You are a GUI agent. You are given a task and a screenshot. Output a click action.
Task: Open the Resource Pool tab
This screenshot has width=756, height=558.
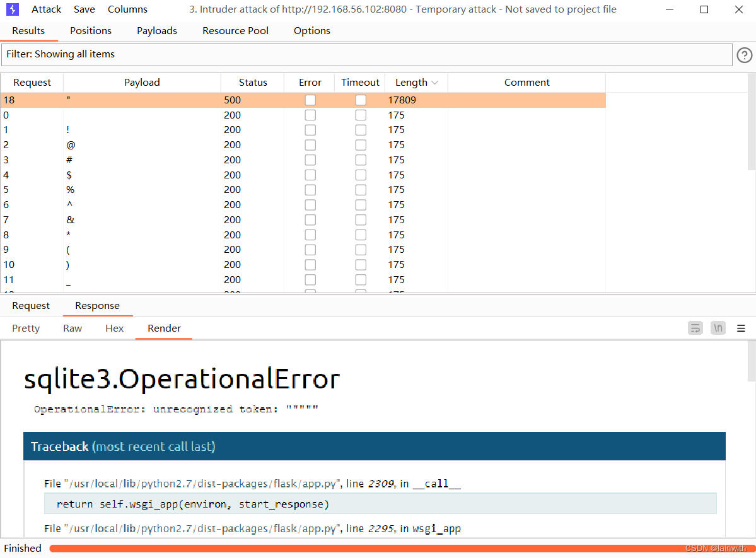(x=235, y=31)
